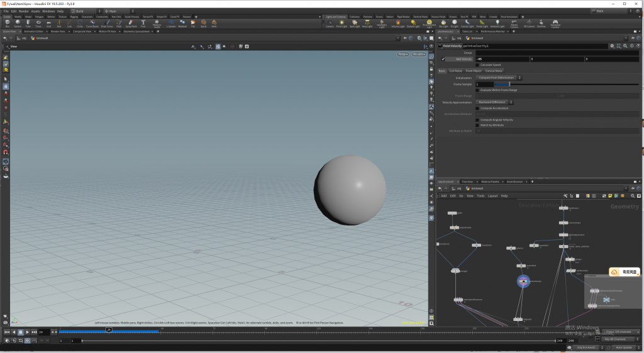The height and width of the screenshot is (353, 644).
Task: Switch to the Curl Noise tab
Action: (455, 71)
